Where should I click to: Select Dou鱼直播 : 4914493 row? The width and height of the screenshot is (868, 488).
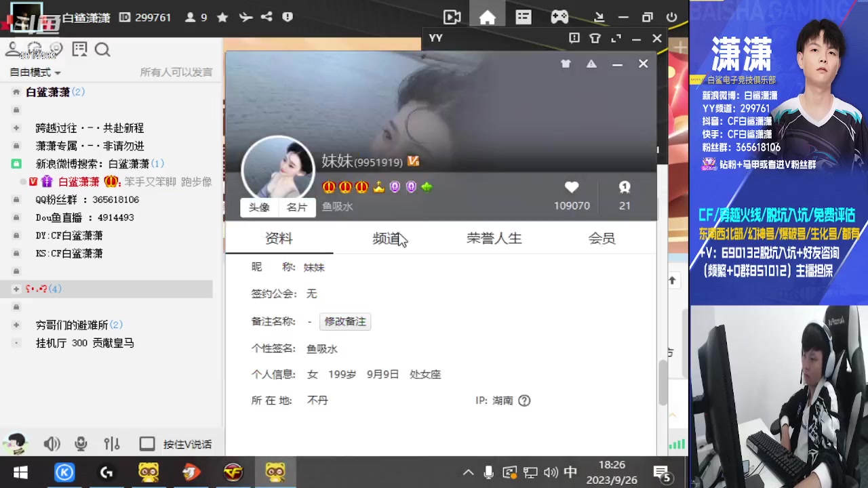pos(85,218)
